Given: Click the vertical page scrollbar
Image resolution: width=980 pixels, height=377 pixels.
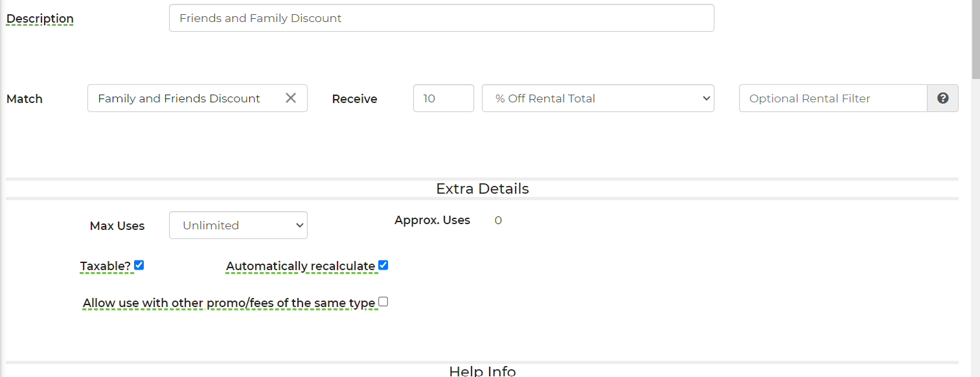Looking at the screenshot, I should [975, 194].
